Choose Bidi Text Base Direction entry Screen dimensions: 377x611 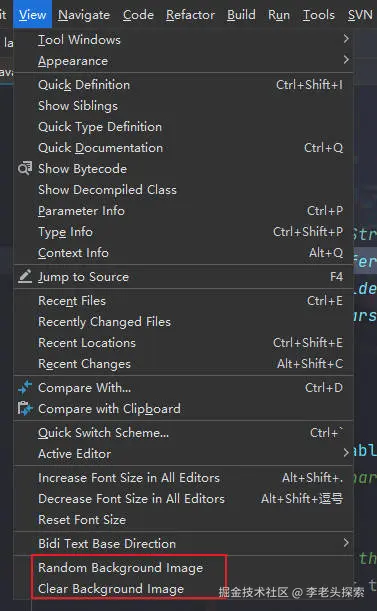pos(184,544)
